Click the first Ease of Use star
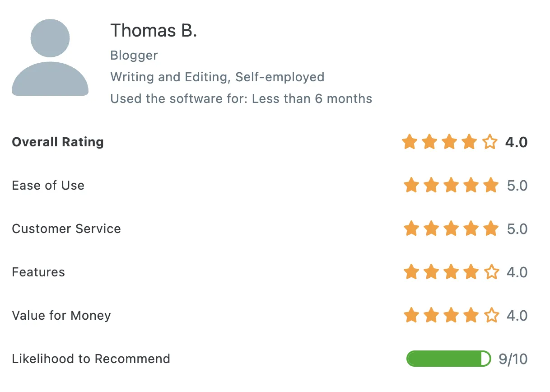 point(411,186)
